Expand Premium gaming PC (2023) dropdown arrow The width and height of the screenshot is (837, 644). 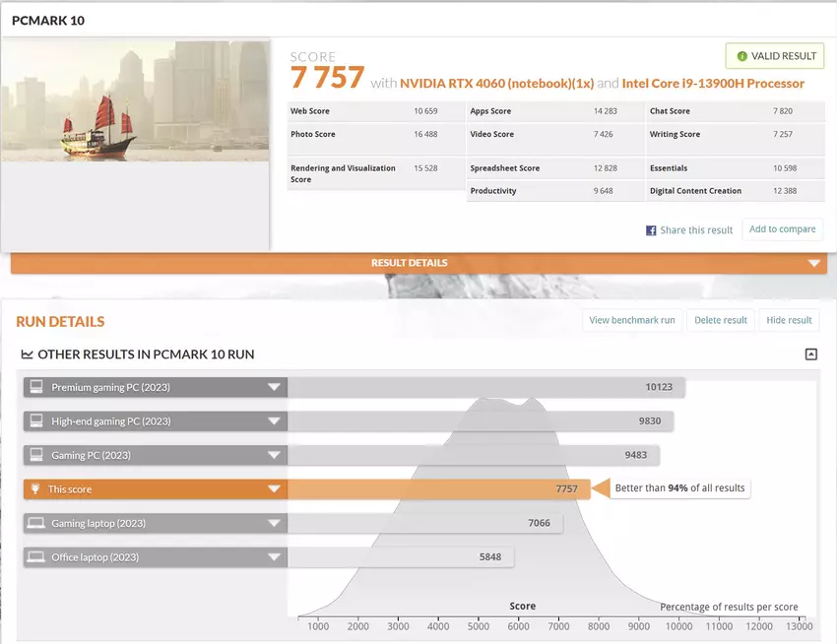pos(274,388)
